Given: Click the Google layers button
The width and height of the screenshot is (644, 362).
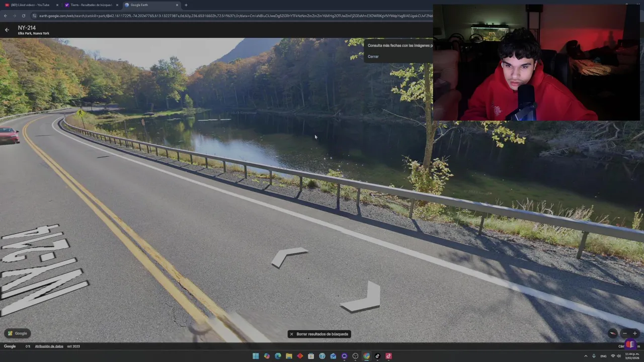Looking at the screenshot, I should [x=18, y=333].
